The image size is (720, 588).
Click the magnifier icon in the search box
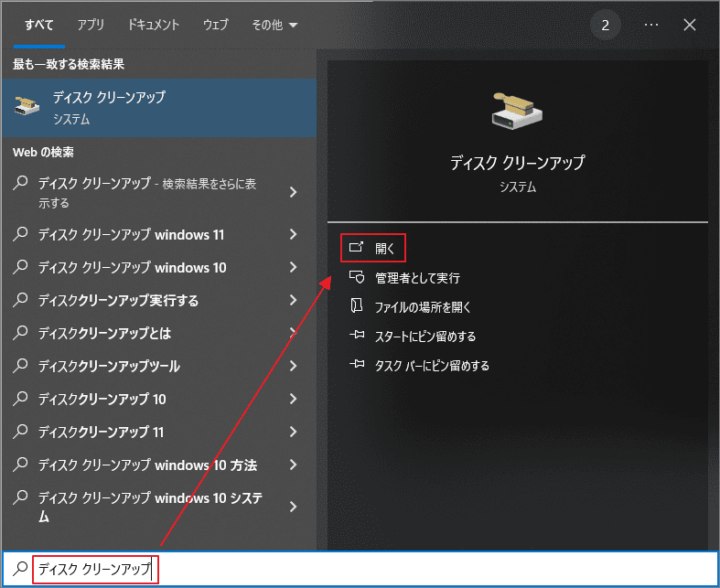20,569
